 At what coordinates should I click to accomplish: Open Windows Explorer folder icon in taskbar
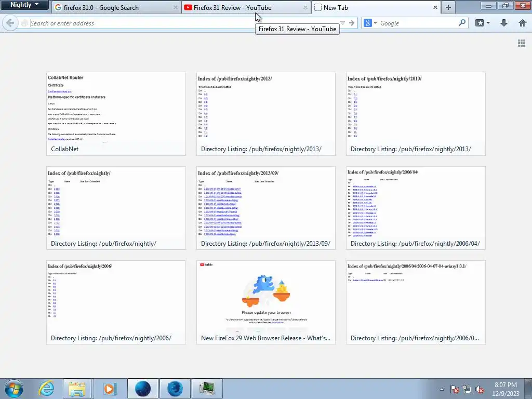(77, 389)
